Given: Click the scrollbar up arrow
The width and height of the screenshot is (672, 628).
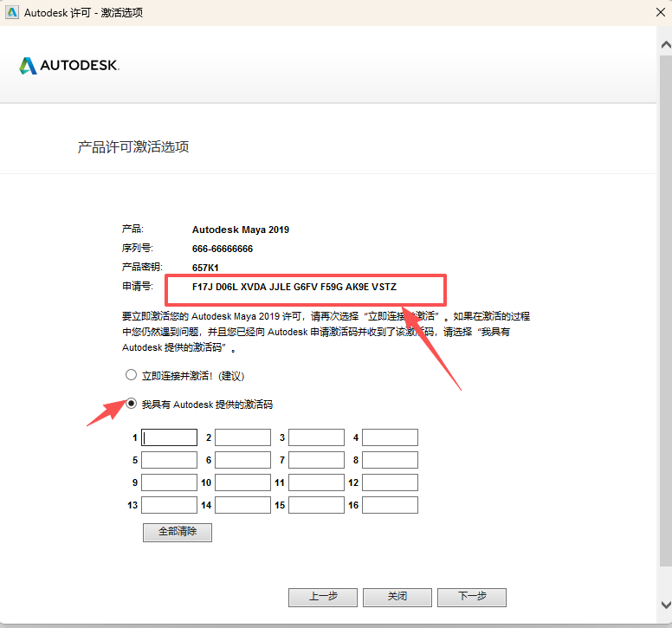Looking at the screenshot, I should pyautogui.click(x=666, y=44).
